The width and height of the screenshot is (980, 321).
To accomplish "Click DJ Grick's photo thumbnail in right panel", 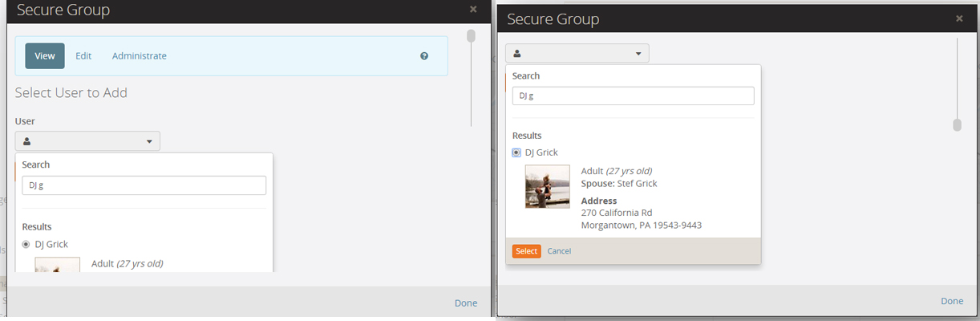I will pyautogui.click(x=548, y=186).
